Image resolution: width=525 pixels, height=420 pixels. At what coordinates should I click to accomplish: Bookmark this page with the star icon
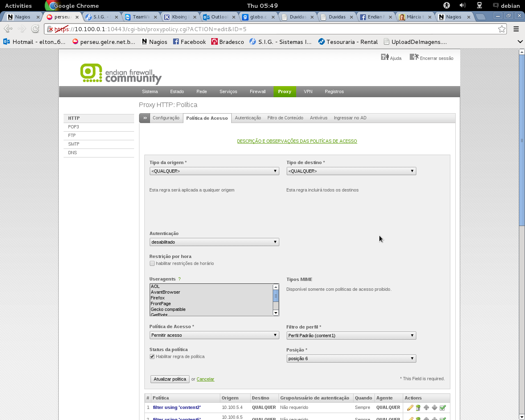(502, 29)
